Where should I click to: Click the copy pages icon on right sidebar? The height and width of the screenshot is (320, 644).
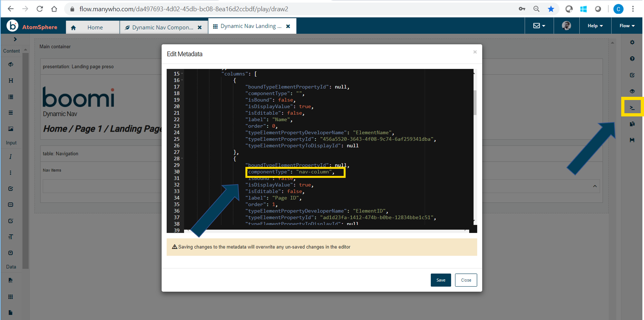tap(632, 124)
